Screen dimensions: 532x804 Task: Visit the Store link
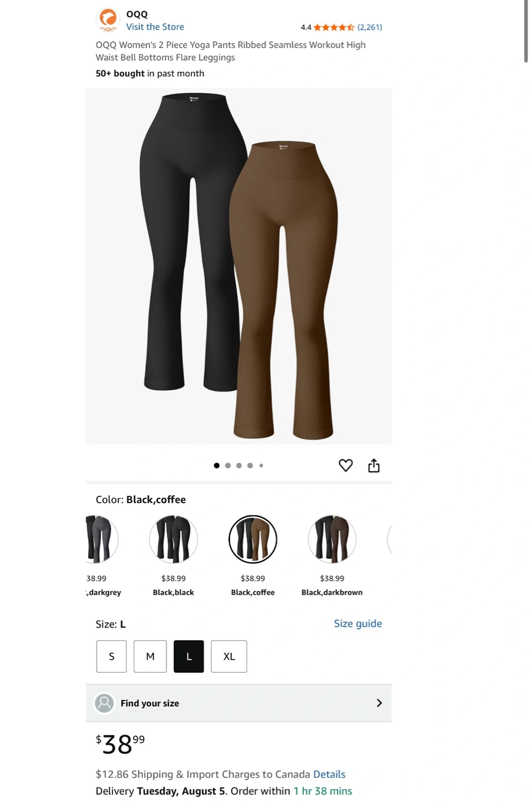[x=155, y=27]
